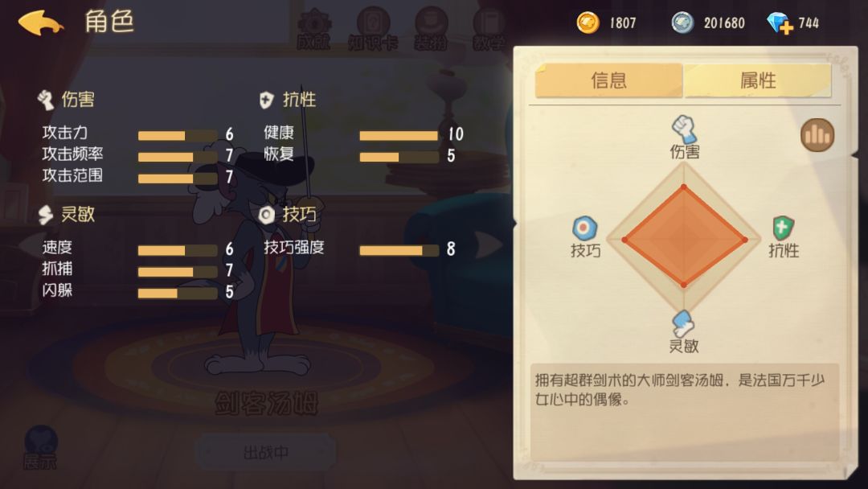Show next character with right arrow
The width and height of the screenshot is (868, 489).
click(489, 244)
